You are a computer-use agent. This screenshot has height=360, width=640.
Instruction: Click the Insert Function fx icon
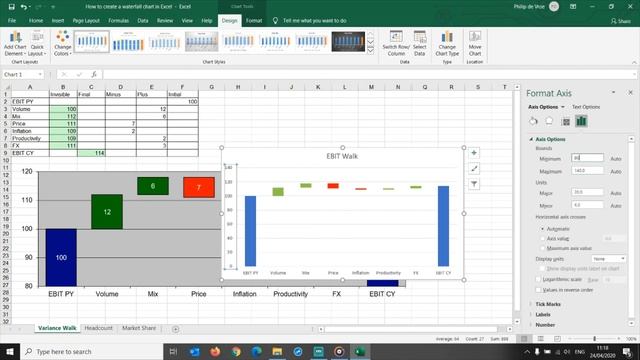tap(94, 74)
